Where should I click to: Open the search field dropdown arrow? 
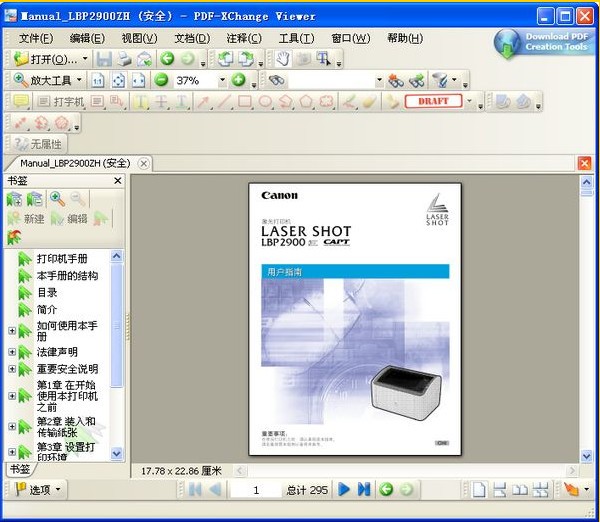click(379, 80)
